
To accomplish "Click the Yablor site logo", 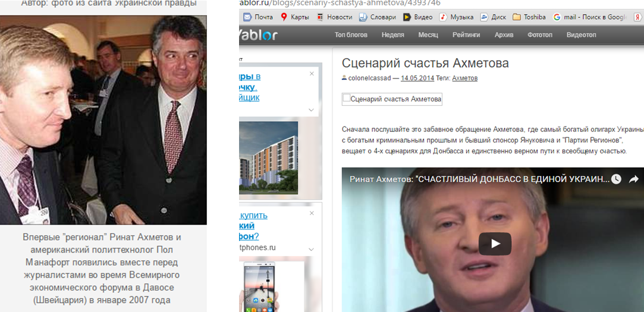I will tap(258, 35).
